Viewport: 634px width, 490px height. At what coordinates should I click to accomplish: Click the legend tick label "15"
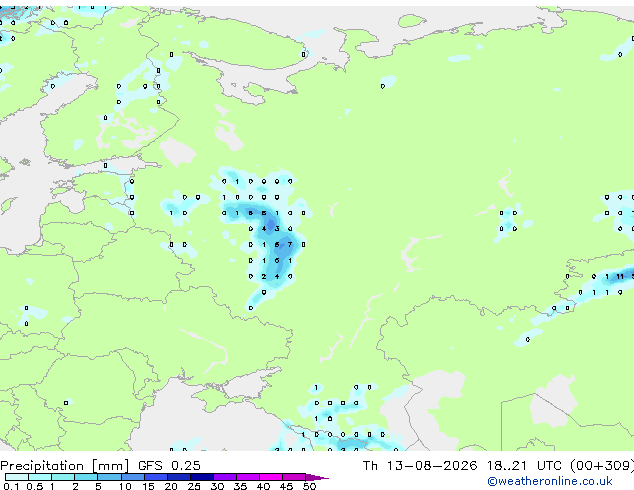[148, 486]
